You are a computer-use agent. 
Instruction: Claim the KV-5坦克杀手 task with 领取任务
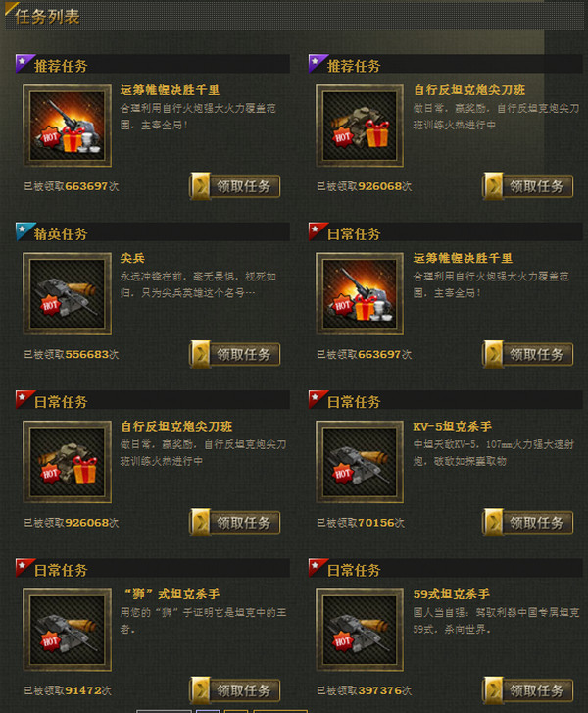point(527,523)
